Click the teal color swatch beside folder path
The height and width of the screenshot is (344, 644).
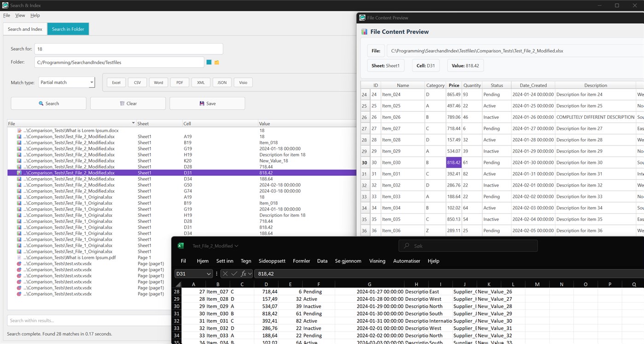click(x=209, y=62)
